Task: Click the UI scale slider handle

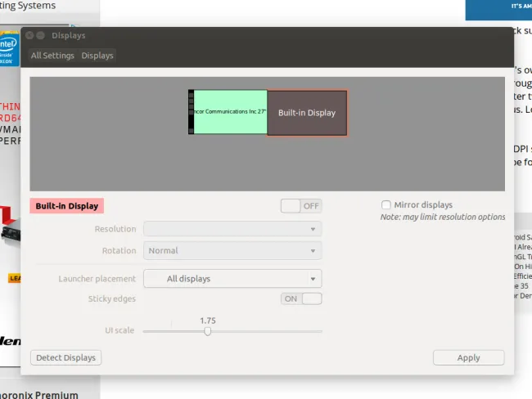Action: (x=208, y=331)
